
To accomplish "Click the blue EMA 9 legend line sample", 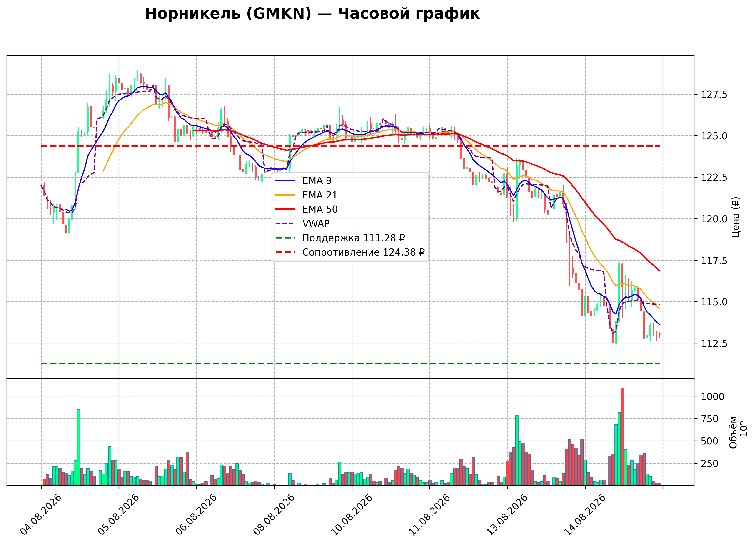I will click(286, 181).
